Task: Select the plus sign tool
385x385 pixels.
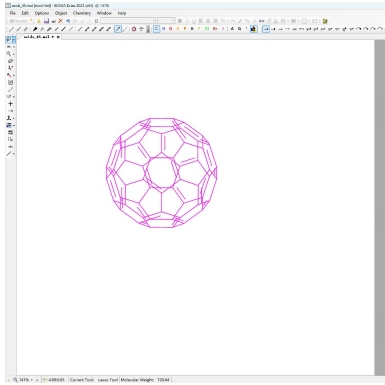Action: tap(10, 104)
